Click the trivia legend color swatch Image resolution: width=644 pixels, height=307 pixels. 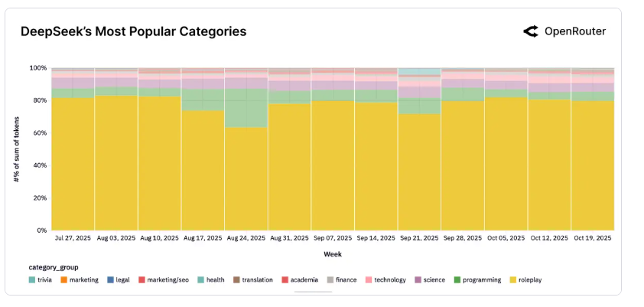pos(32,280)
